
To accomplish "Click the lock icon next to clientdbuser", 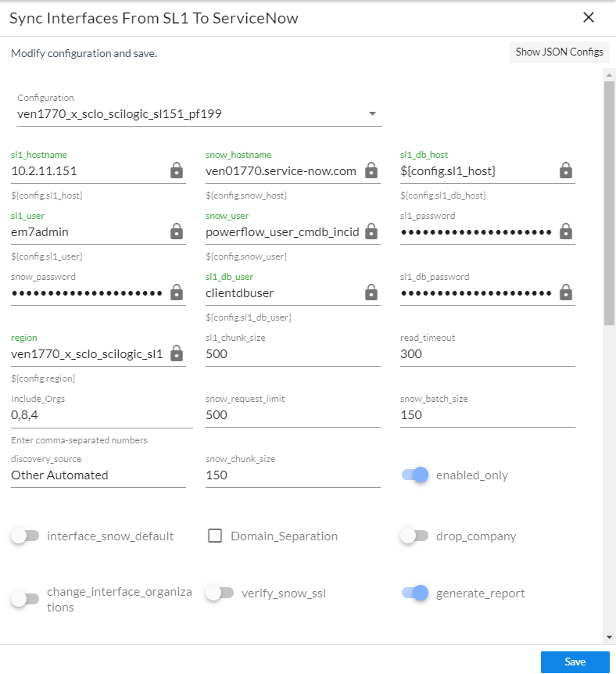I will click(x=371, y=292).
